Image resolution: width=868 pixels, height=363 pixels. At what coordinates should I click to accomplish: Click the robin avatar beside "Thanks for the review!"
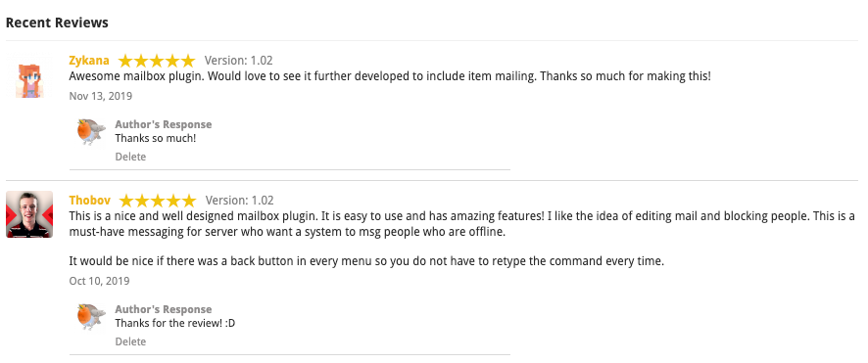pos(91,317)
